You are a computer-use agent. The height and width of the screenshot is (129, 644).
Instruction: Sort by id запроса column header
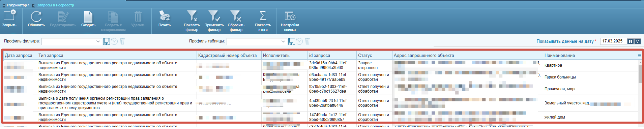pyautogui.click(x=332, y=55)
